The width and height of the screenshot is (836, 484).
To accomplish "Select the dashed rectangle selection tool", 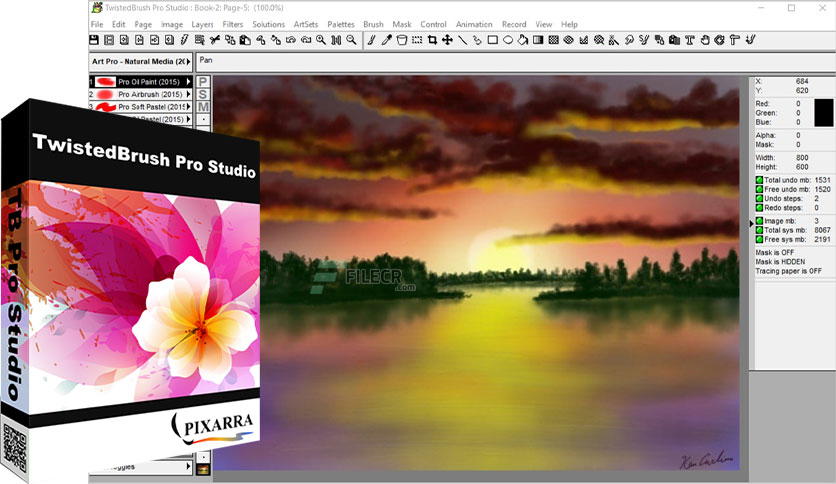I will point(417,40).
